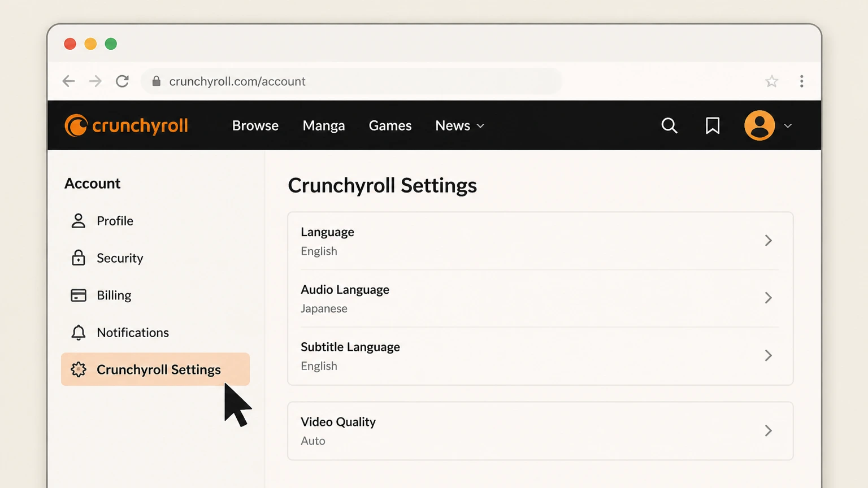Click the Crunchyroll Settings page heading
The height and width of the screenshot is (488, 868).
pyautogui.click(x=382, y=185)
